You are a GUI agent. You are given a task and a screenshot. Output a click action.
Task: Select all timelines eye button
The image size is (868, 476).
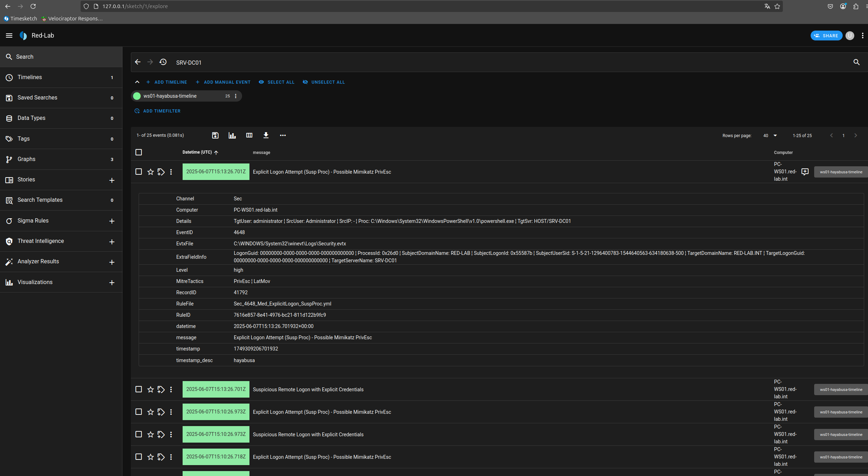(277, 82)
